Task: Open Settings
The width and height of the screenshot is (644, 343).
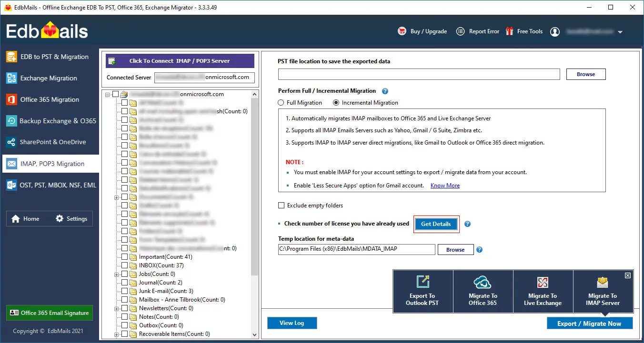Action: (71, 219)
